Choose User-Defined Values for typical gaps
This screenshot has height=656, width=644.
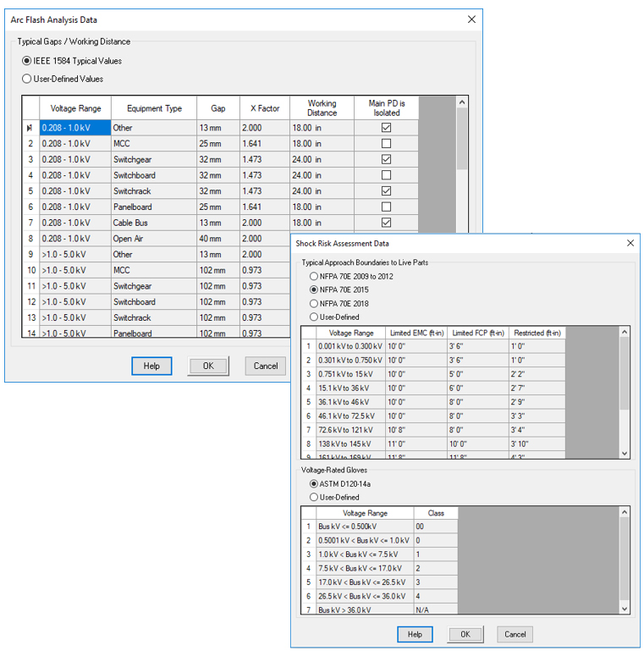(x=27, y=79)
